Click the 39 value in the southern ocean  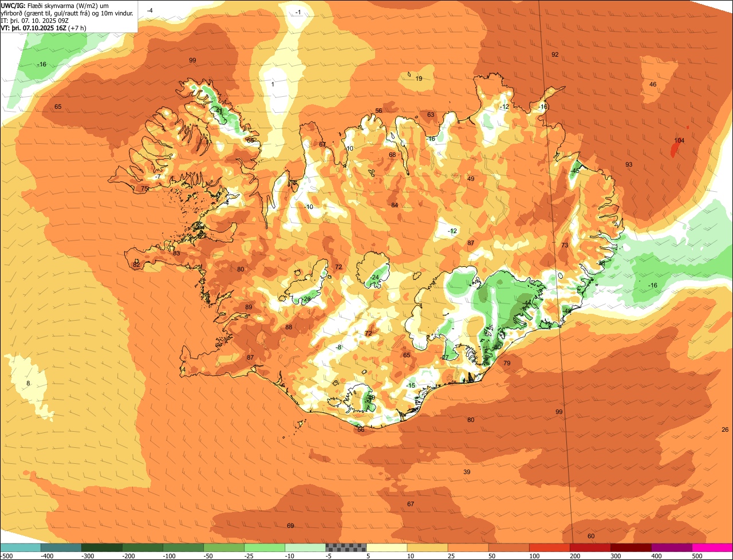[x=467, y=472]
